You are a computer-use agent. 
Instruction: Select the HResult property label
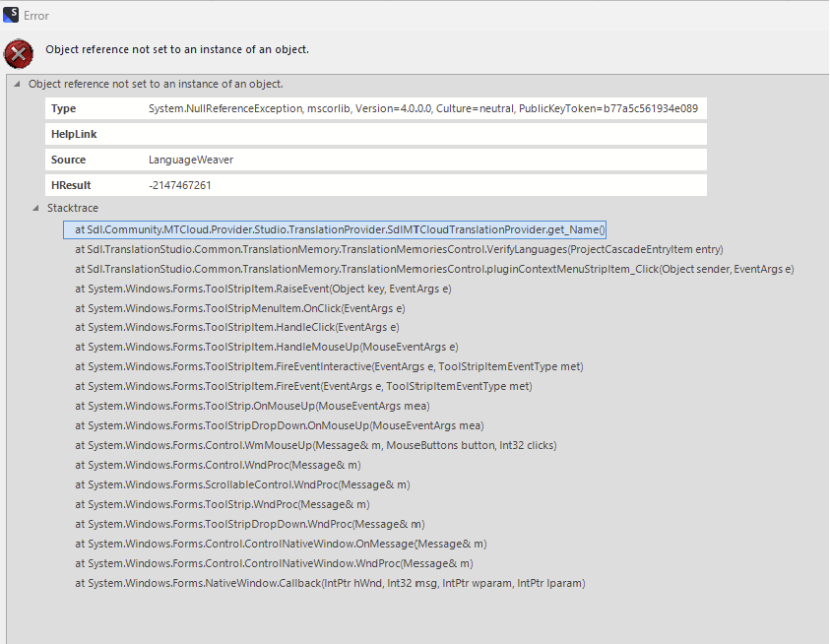click(71, 185)
